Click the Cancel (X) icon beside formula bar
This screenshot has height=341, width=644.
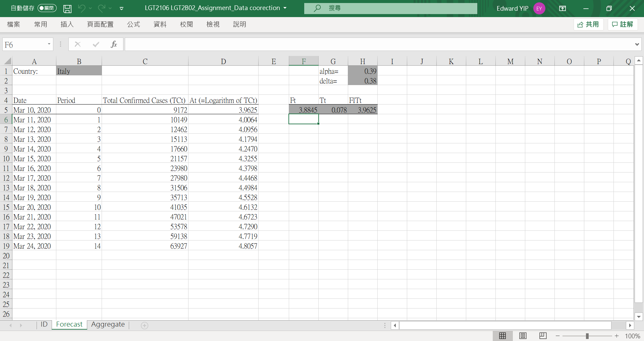coord(77,44)
